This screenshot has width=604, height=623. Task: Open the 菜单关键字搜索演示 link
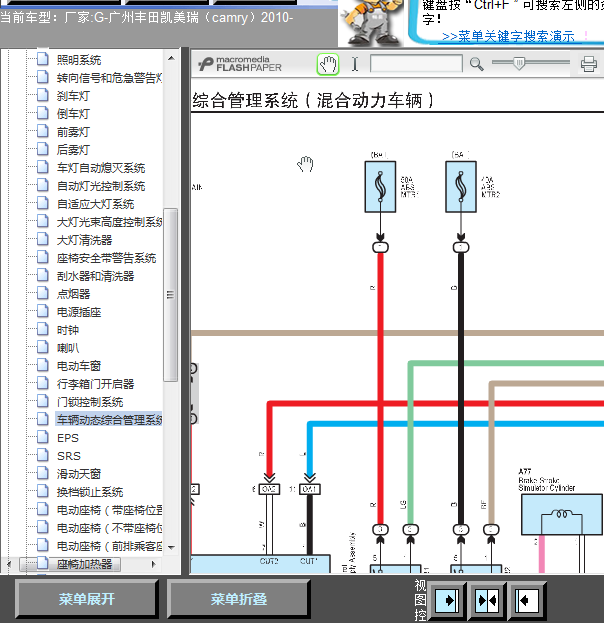click(508, 37)
